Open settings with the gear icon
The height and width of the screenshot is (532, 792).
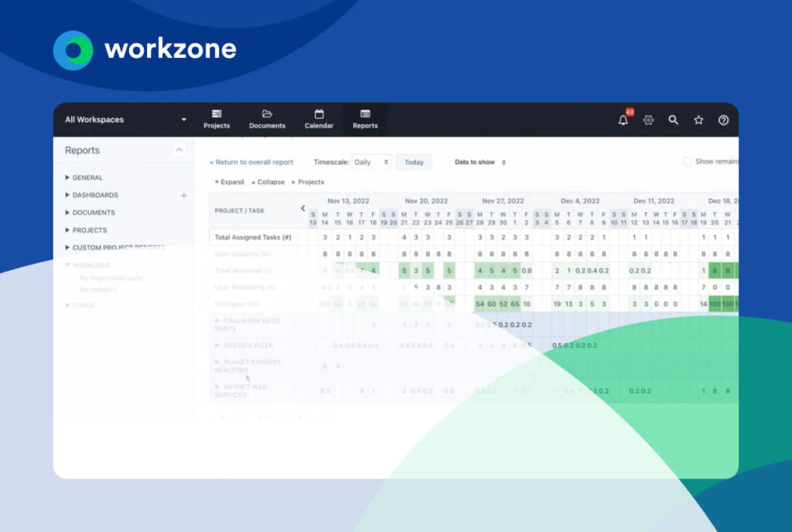click(x=648, y=120)
